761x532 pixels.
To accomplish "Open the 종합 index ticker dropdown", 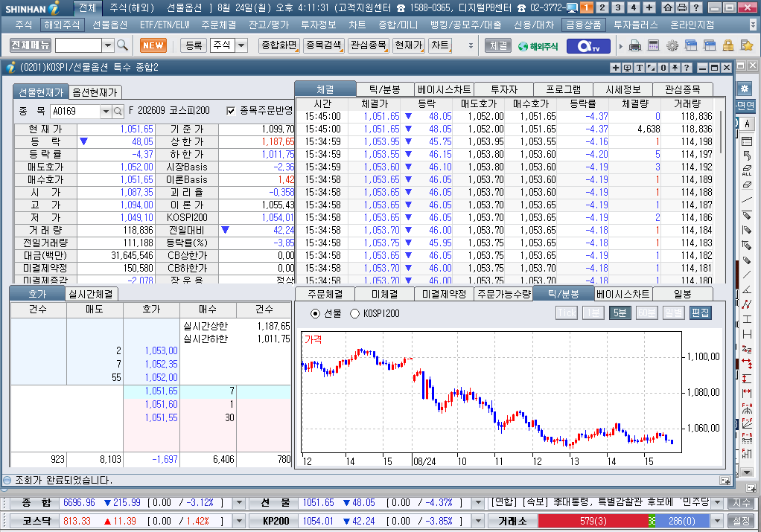I will [239, 503].
